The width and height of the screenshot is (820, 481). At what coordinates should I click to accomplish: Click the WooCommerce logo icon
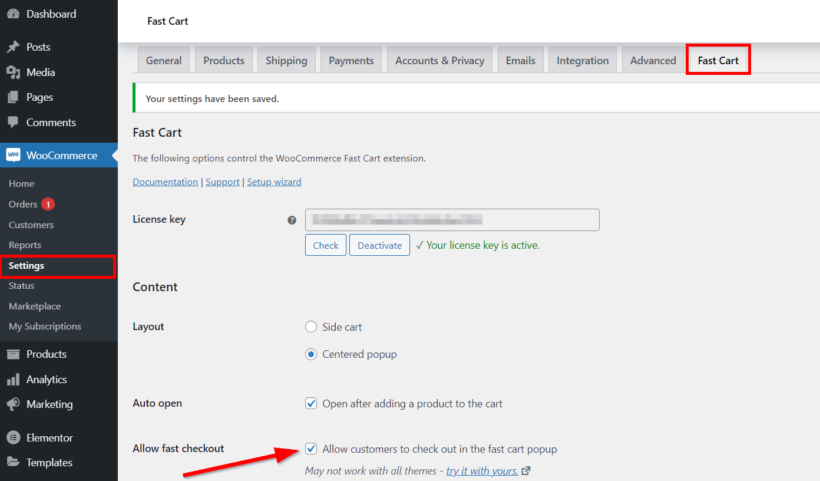click(x=13, y=155)
